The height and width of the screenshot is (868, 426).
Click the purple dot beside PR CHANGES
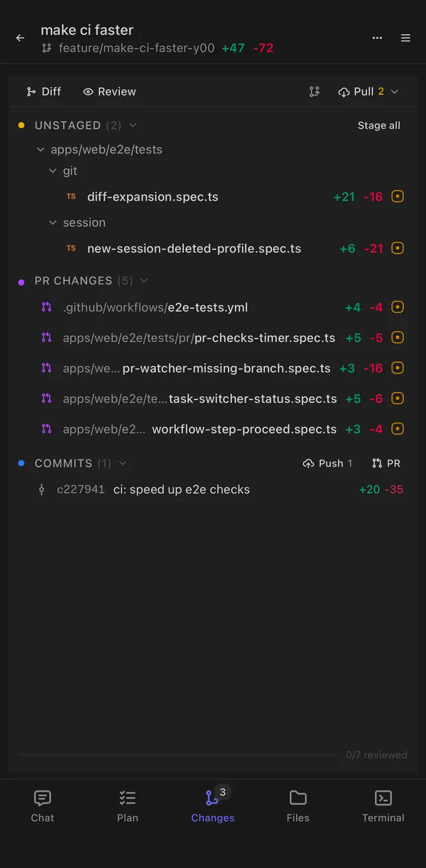(x=21, y=282)
